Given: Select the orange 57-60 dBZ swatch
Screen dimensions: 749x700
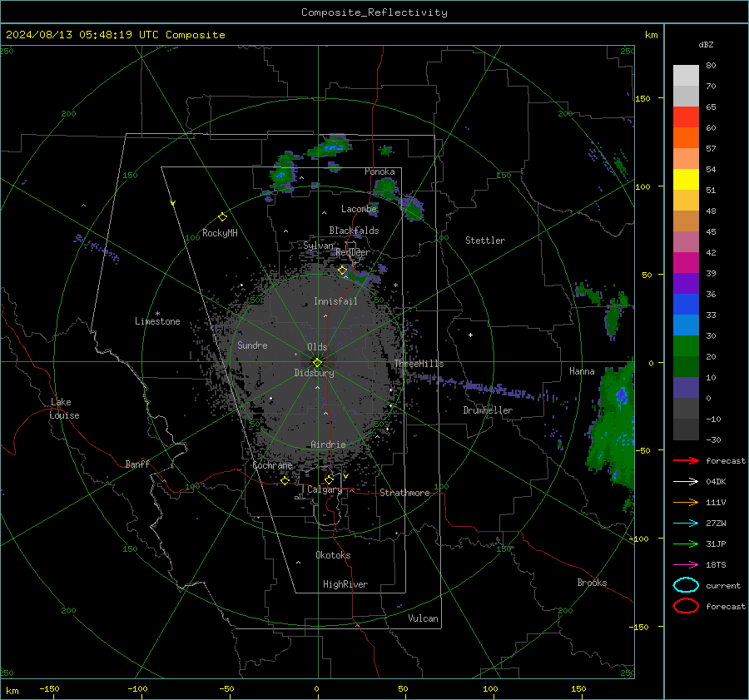Looking at the screenshot, I should [x=686, y=138].
